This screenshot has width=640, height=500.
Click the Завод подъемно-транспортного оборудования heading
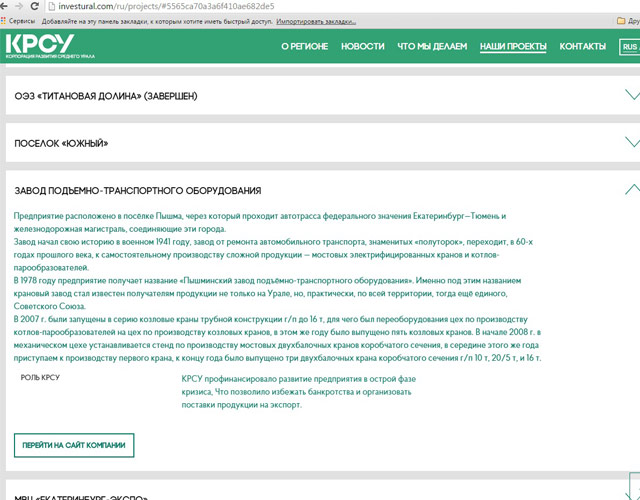click(138, 190)
